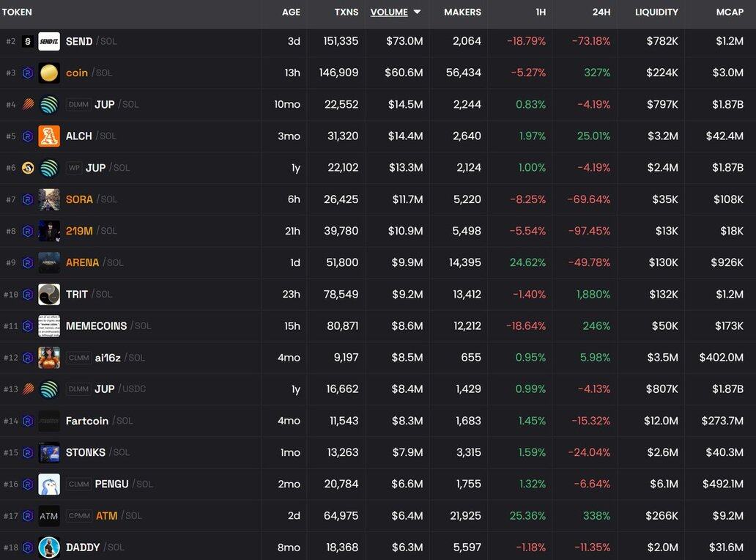Click the ATM token logo
756x560 pixels.
click(x=49, y=516)
